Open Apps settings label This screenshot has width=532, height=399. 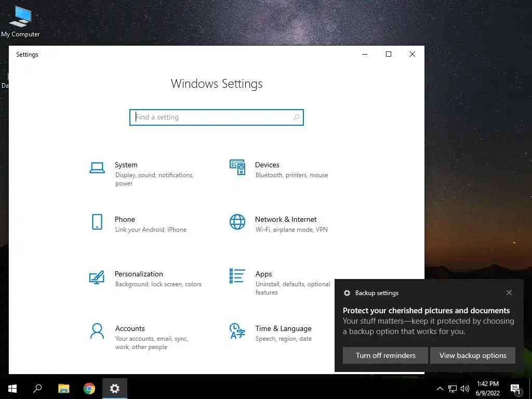pos(263,274)
